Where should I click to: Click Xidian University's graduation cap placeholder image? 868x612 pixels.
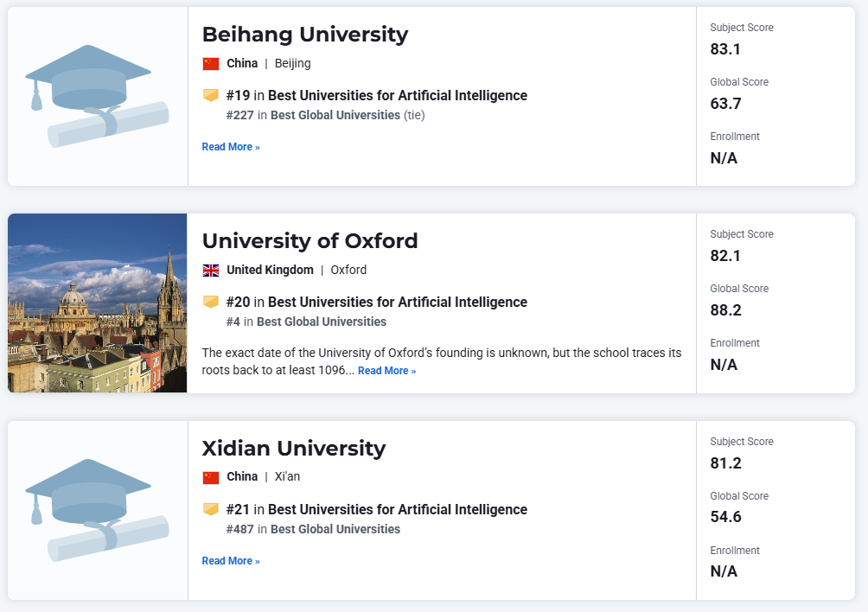(97, 510)
